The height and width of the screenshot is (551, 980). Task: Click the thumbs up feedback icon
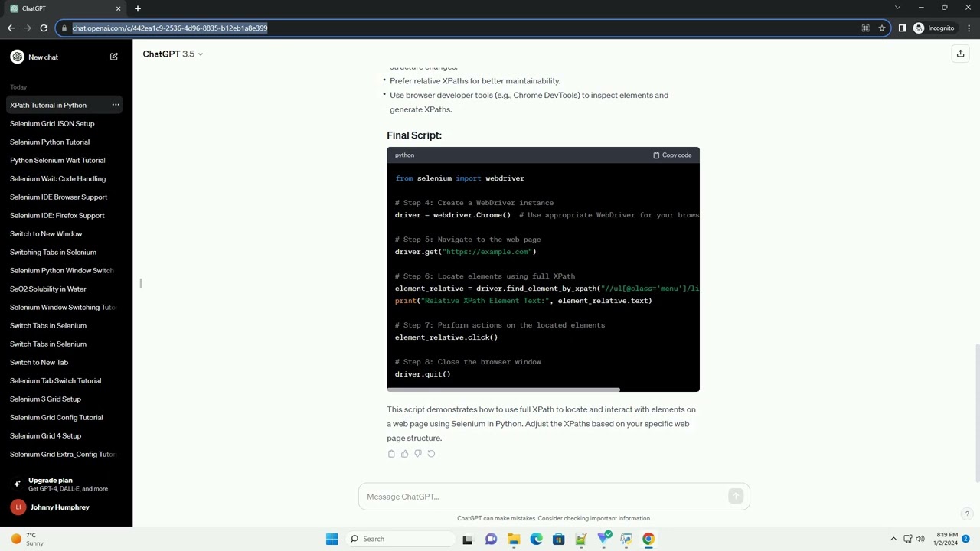pos(405,454)
